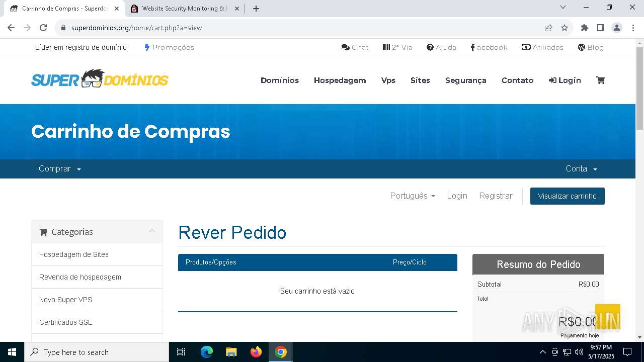Close the Carrinho de Compras tab
The height and width of the screenshot is (362, 644).
coord(117,9)
